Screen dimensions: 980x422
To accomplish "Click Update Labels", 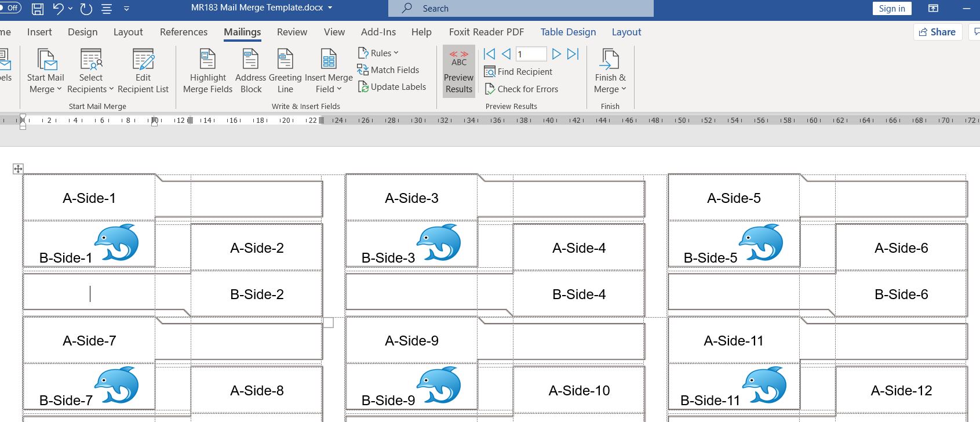I will click(x=392, y=87).
